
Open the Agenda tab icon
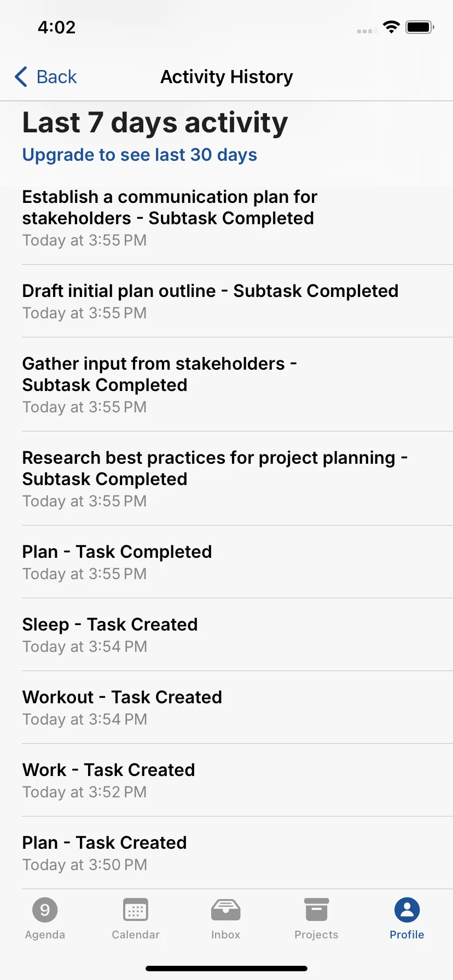45,910
